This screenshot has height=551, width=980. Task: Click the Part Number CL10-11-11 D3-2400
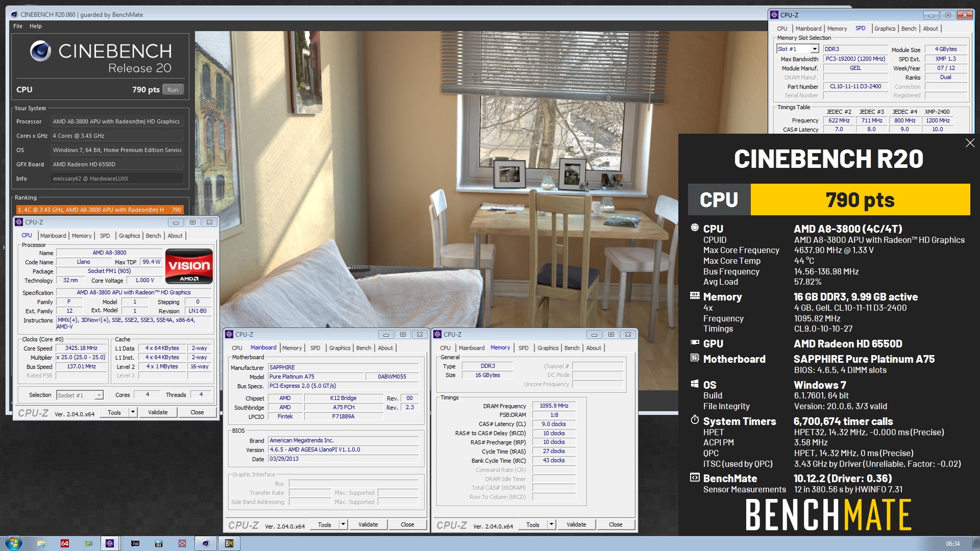(855, 86)
